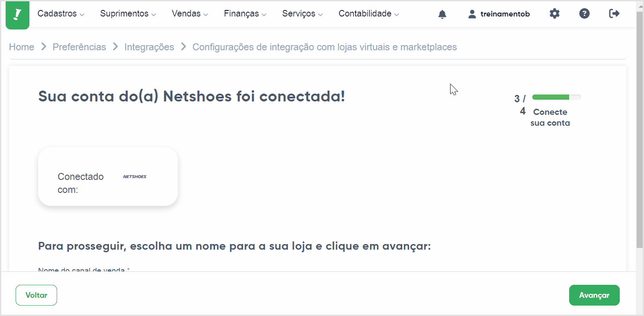The height and width of the screenshot is (316, 644).
Task: Expand the Cadastros menu
Action: pyautogui.click(x=61, y=14)
